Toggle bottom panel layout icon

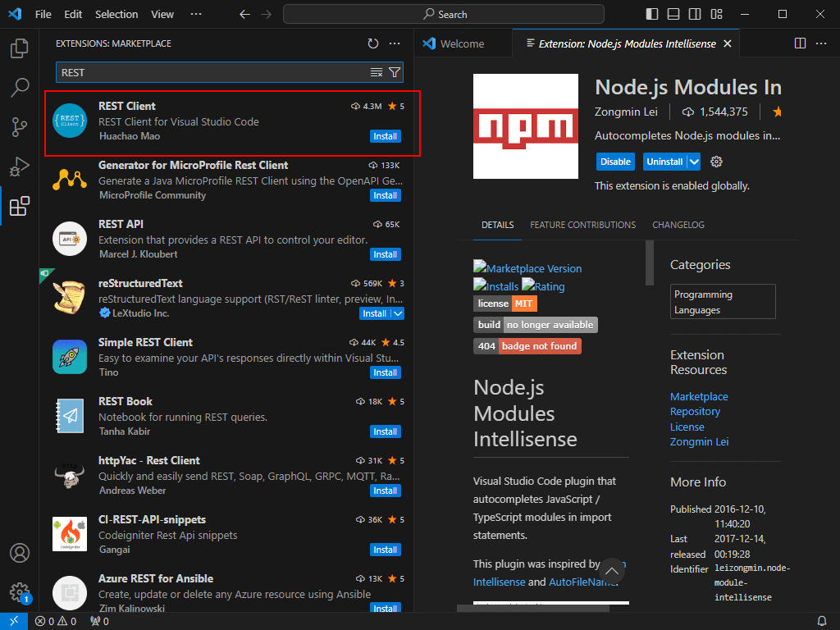click(673, 14)
